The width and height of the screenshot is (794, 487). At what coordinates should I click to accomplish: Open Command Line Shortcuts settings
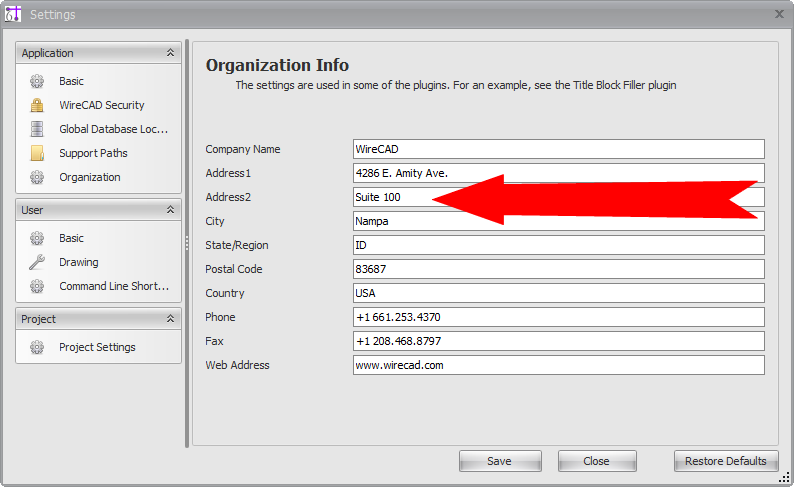pos(114,286)
